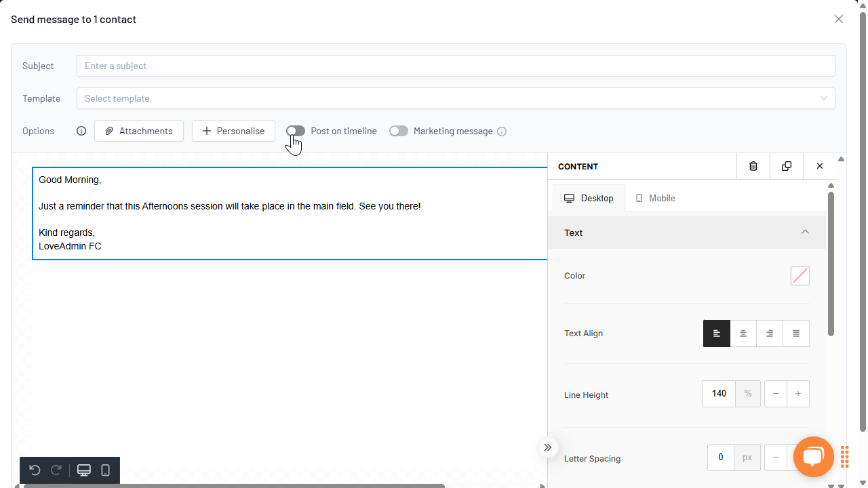The width and height of the screenshot is (868, 488).
Task: Open the text Color swatch
Action: [x=800, y=276]
